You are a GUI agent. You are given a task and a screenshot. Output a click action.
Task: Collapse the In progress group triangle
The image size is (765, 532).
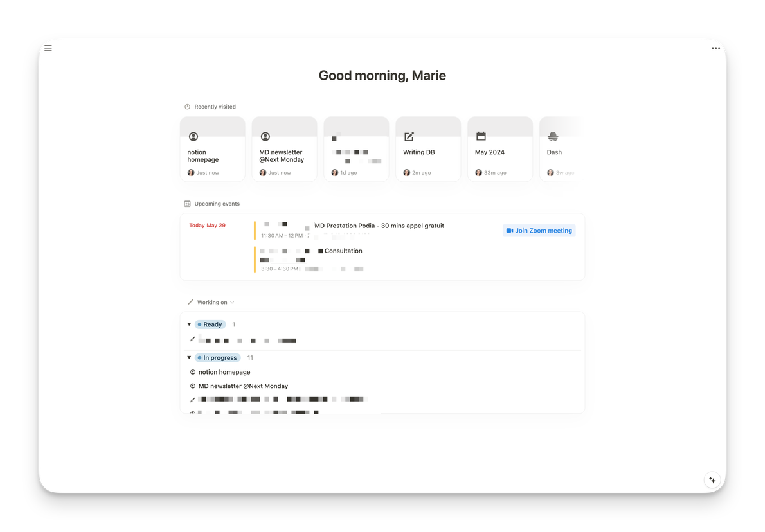point(189,358)
